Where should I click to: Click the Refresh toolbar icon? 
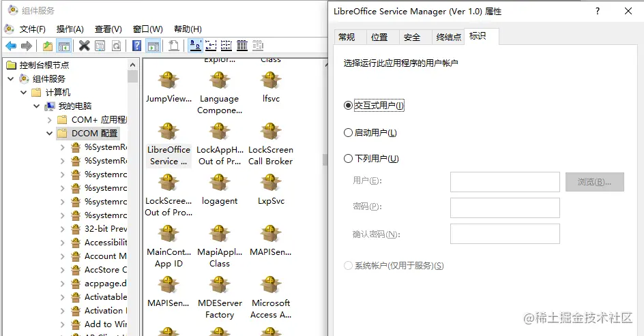(x=116, y=46)
